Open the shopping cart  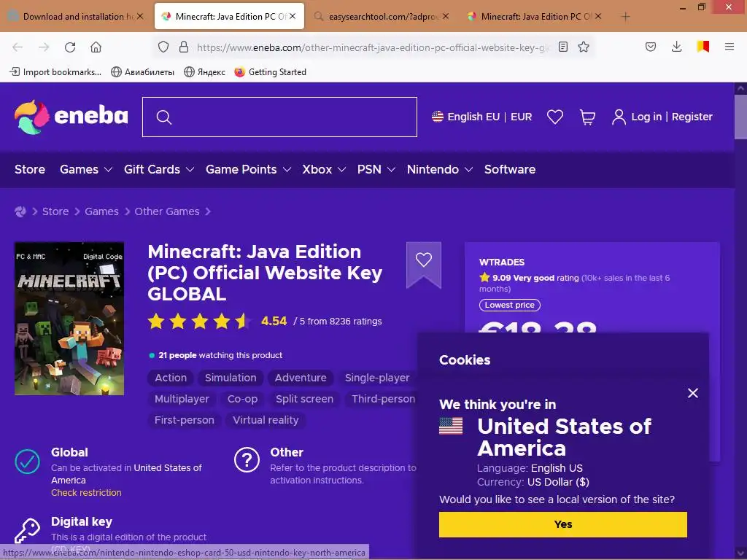(587, 117)
